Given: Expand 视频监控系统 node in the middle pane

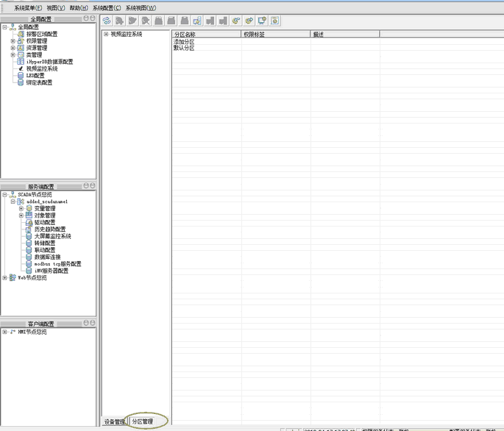Looking at the screenshot, I should click(x=106, y=34).
